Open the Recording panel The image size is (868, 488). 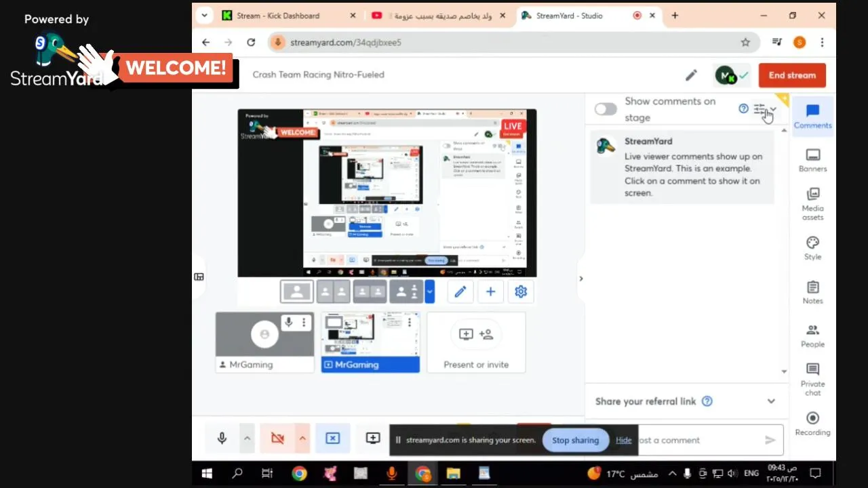click(812, 423)
